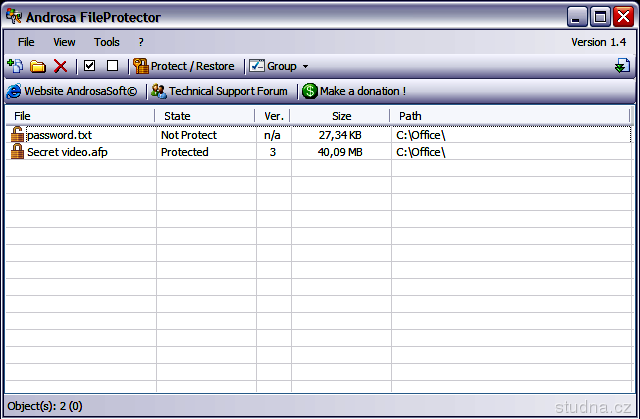Open the ? help menu

coord(141,42)
